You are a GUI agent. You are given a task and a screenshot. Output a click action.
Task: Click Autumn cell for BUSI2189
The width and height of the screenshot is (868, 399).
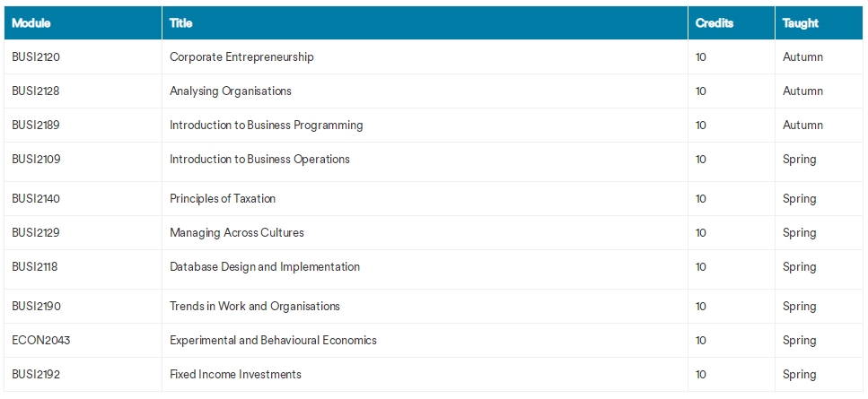802,126
